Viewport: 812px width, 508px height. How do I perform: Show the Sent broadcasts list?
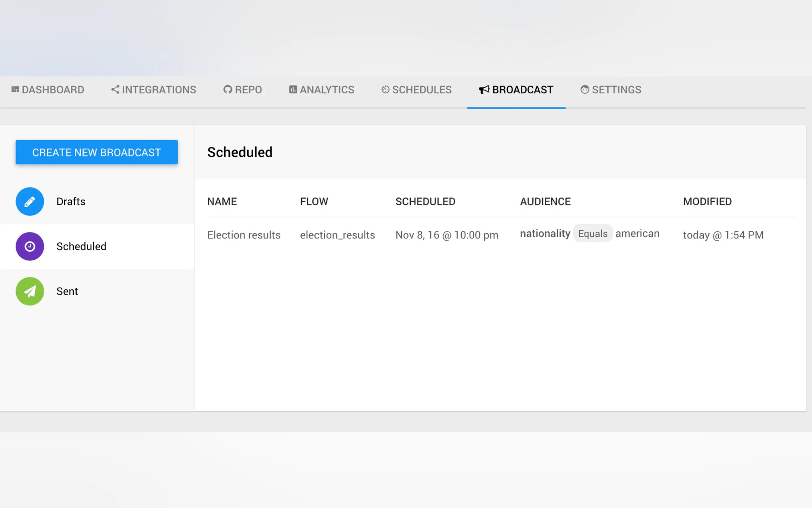(67, 291)
